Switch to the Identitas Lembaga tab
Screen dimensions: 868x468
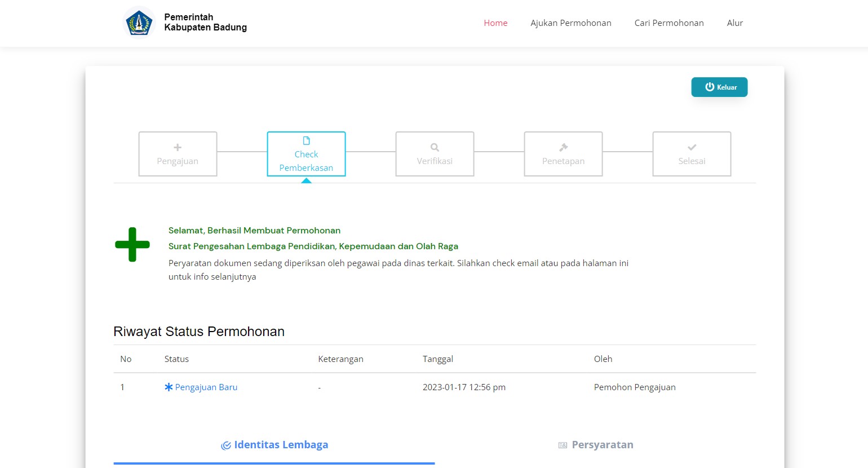click(x=281, y=445)
